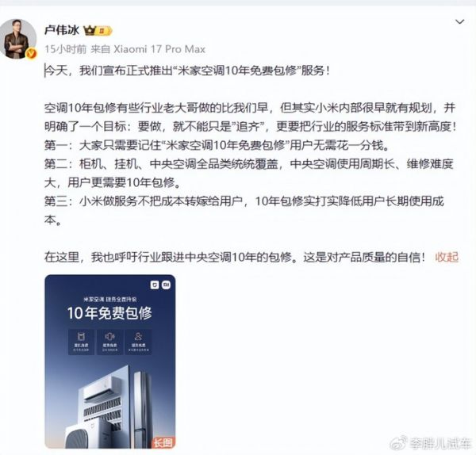Click the orange verified V badge

tap(31, 54)
